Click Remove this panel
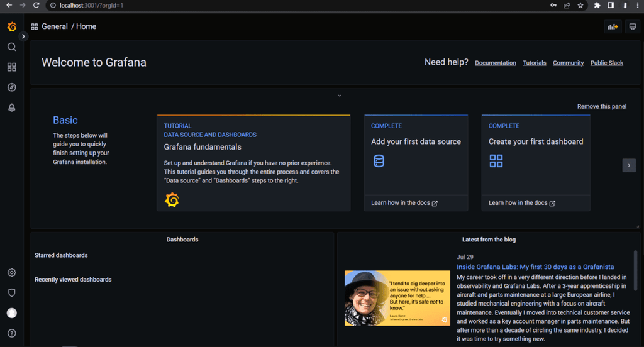Screen dimensions: 644x347 (602, 106)
